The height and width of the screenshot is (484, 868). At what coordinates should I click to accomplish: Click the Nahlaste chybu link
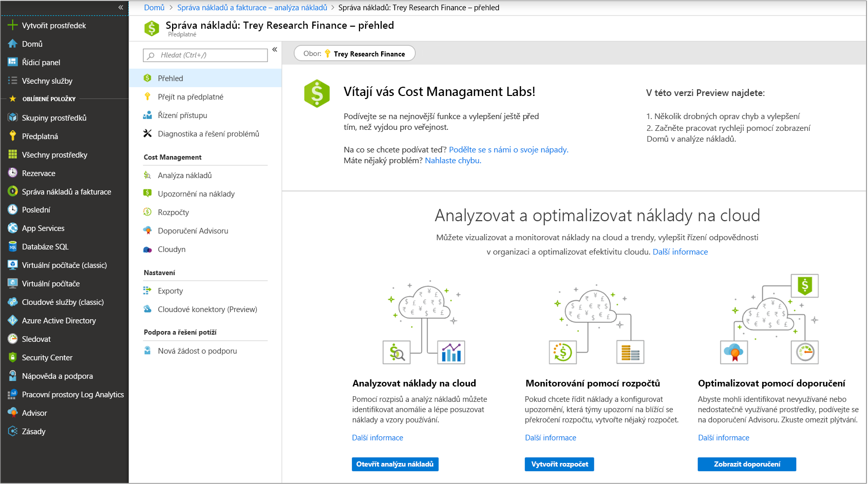[453, 160]
